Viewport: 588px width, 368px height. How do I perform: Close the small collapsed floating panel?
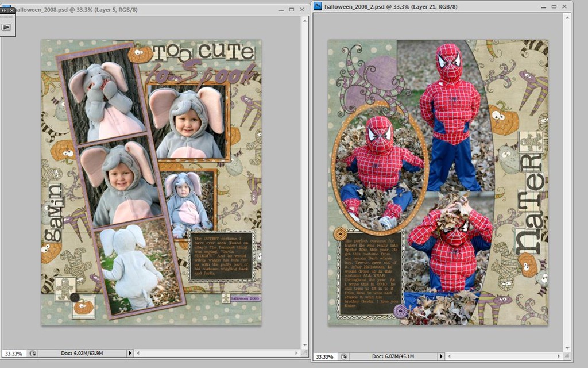[11, 10]
